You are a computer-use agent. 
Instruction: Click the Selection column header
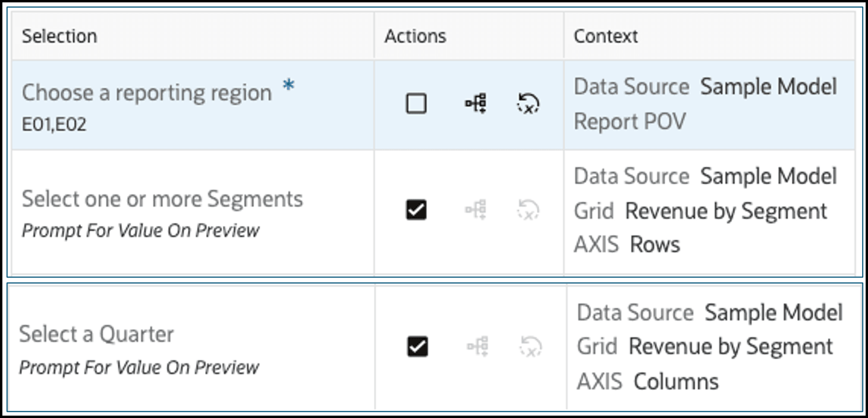(x=59, y=36)
